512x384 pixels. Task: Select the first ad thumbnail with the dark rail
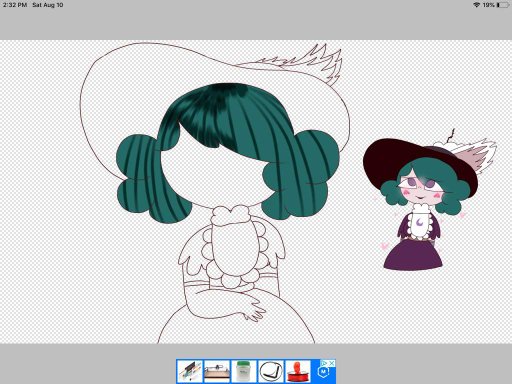190,371
